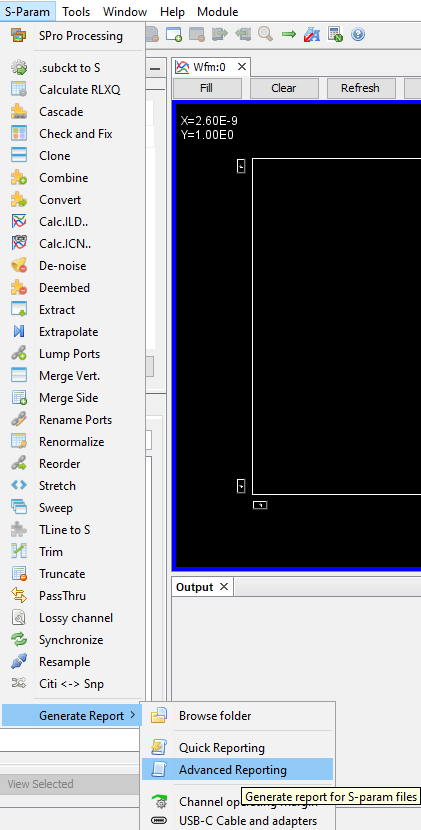Click the lower axis arrow box on plot
The image size is (421, 830).
point(241,486)
